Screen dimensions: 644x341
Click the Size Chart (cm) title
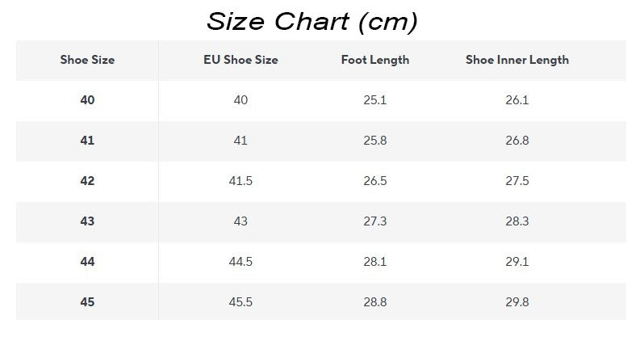(x=312, y=21)
